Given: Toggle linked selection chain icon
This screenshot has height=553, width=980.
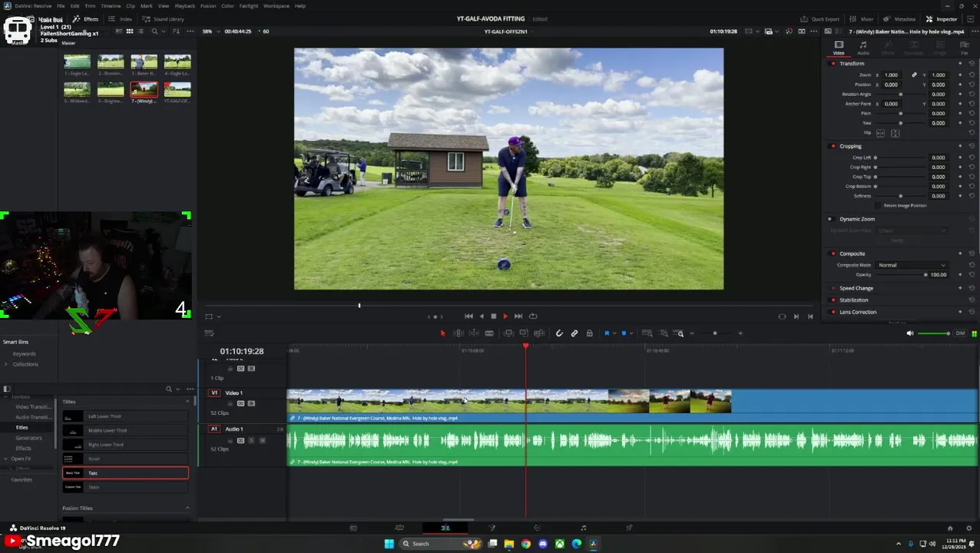Looking at the screenshot, I should click(574, 333).
